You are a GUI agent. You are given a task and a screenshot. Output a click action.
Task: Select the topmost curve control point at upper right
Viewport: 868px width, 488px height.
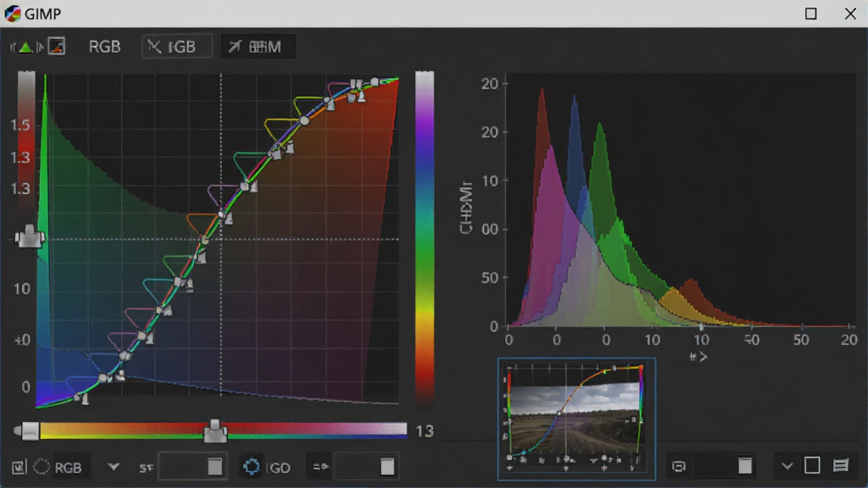point(375,82)
